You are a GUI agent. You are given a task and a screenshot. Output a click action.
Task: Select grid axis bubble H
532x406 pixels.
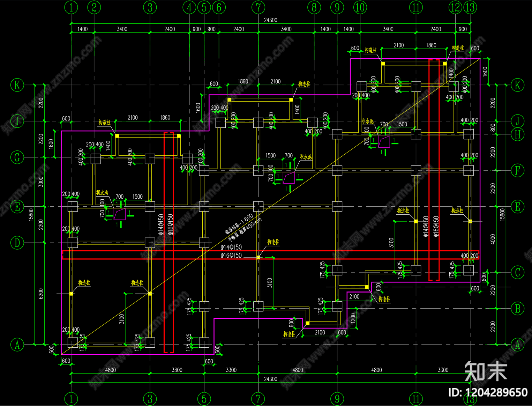tap(518, 134)
